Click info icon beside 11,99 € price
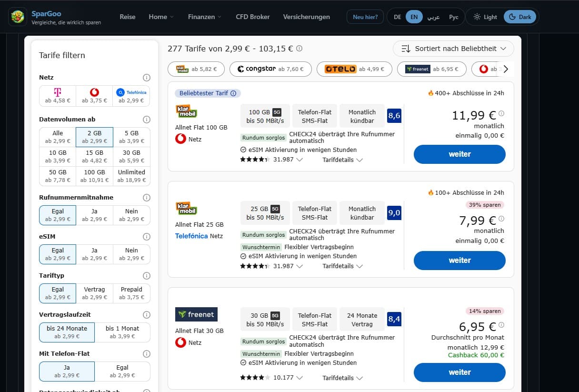Image resolution: width=579 pixels, height=392 pixels. [x=501, y=114]
